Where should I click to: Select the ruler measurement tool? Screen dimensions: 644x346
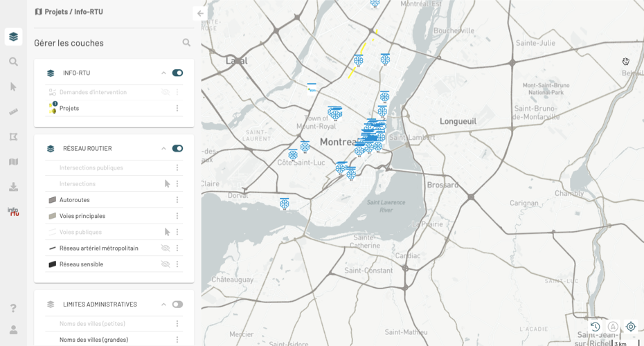(x=13, y=111)
